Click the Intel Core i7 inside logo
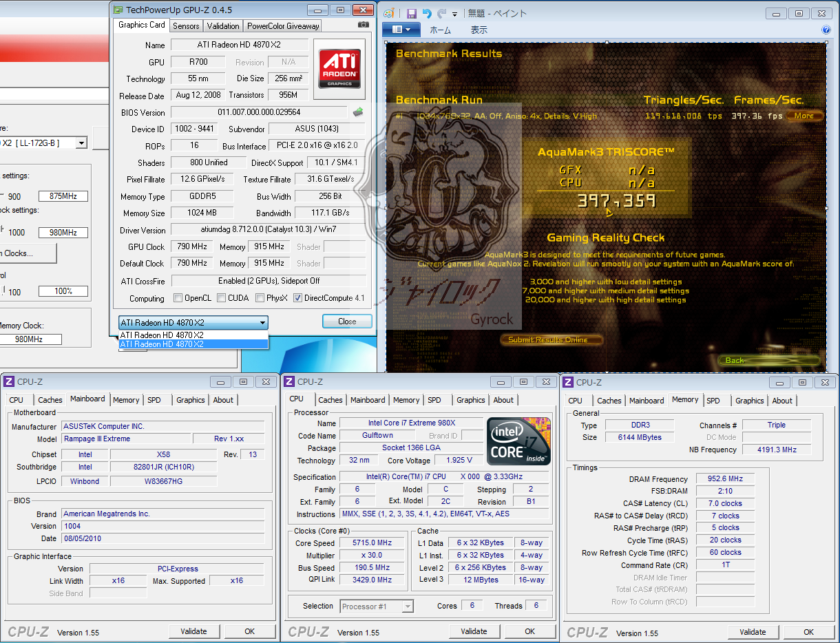840x643 pixels. coord(518,440)
